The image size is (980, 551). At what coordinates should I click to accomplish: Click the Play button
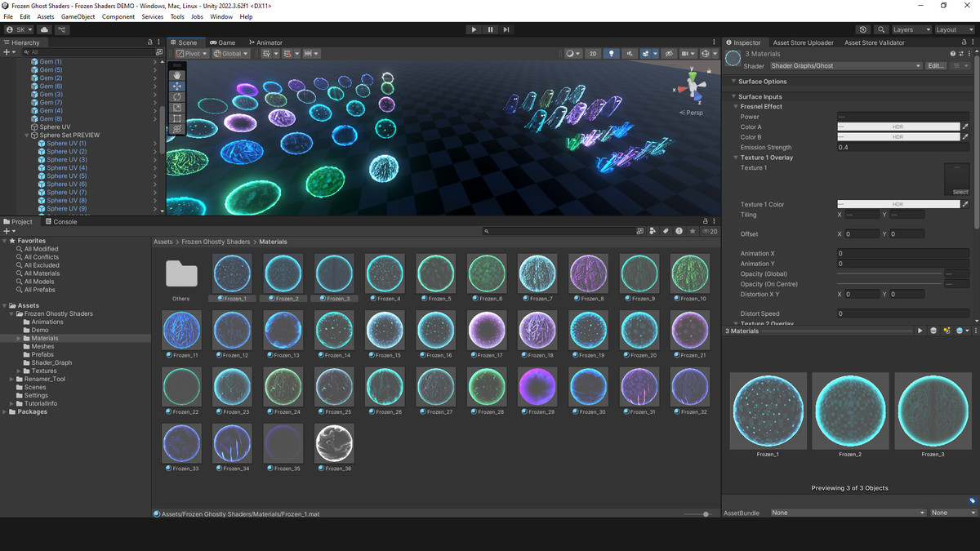474,29
